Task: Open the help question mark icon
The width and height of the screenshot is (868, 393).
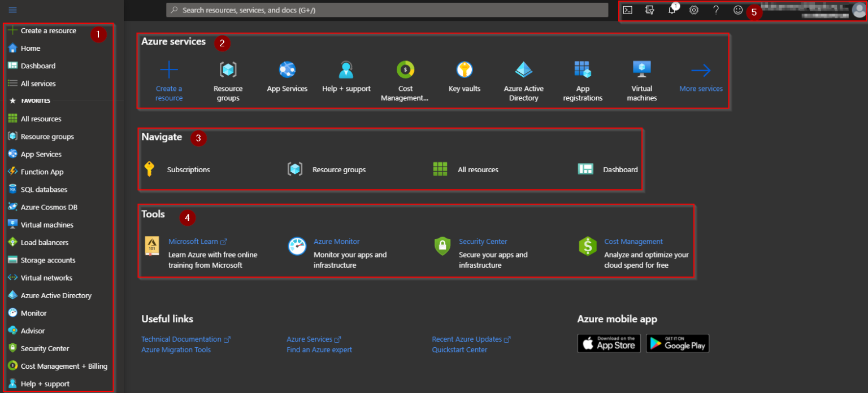Action: (x=716, y=10)
